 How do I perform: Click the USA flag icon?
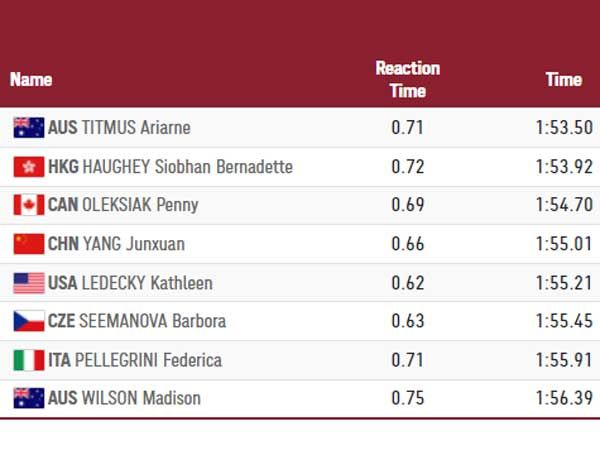pos(29,282)
